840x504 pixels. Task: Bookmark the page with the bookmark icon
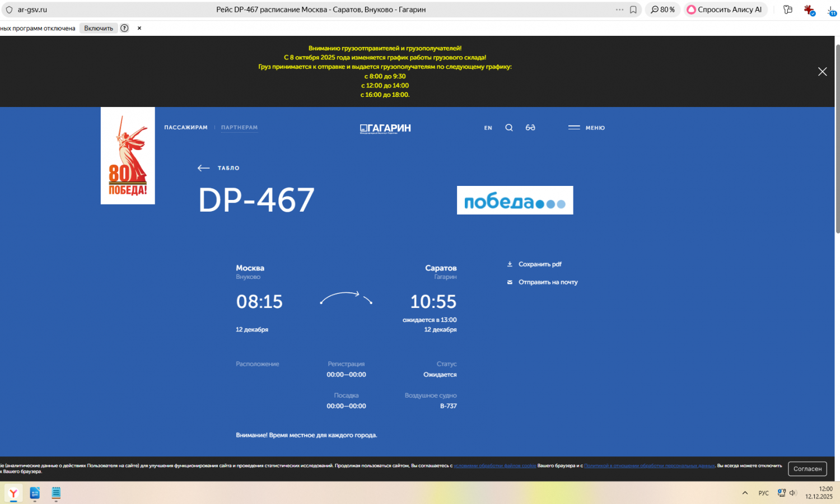tap(633, 10)
